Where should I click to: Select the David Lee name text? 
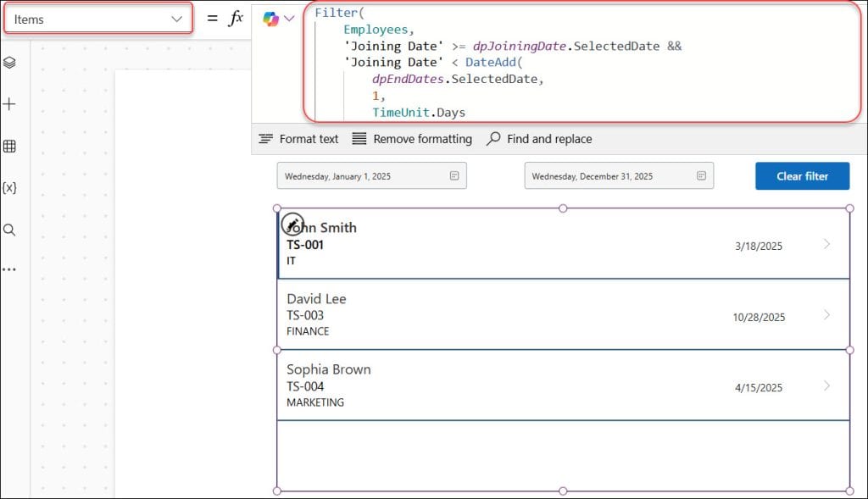[x=317, y=299]
